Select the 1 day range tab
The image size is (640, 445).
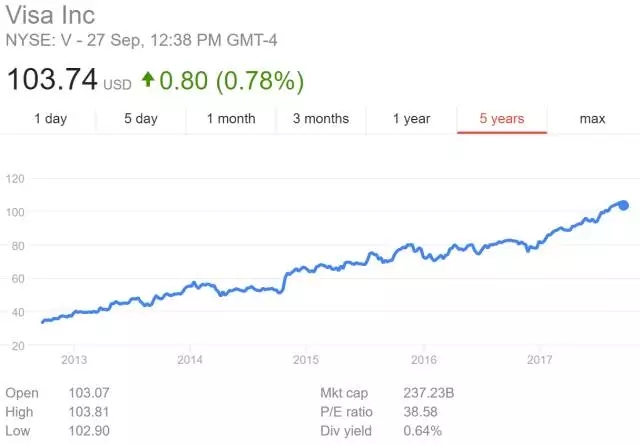[x=50, y=119]
